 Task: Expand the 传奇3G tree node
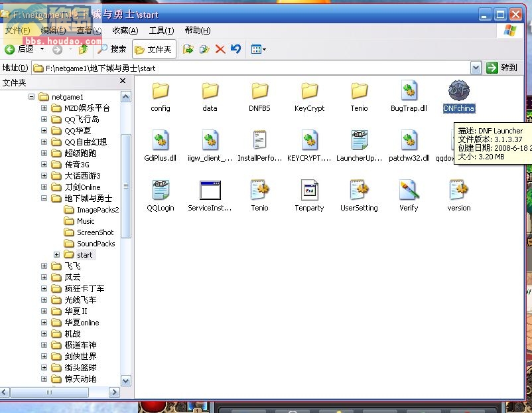[x=44, y=165]
